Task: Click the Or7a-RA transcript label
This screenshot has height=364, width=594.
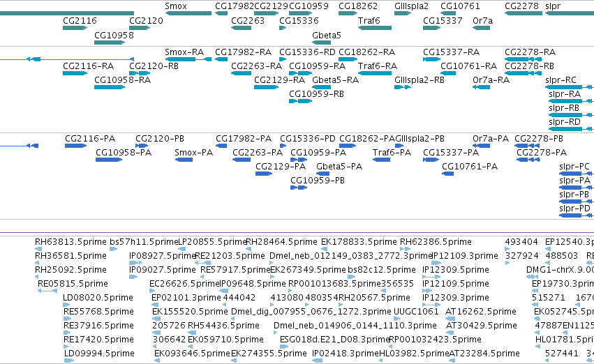Action: [x=491, y=80]
